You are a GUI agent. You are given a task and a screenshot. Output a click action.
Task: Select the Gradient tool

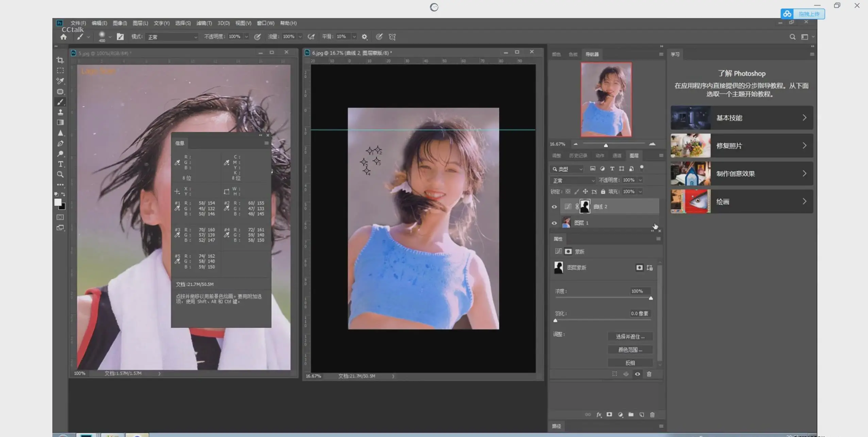coord(60,123)
